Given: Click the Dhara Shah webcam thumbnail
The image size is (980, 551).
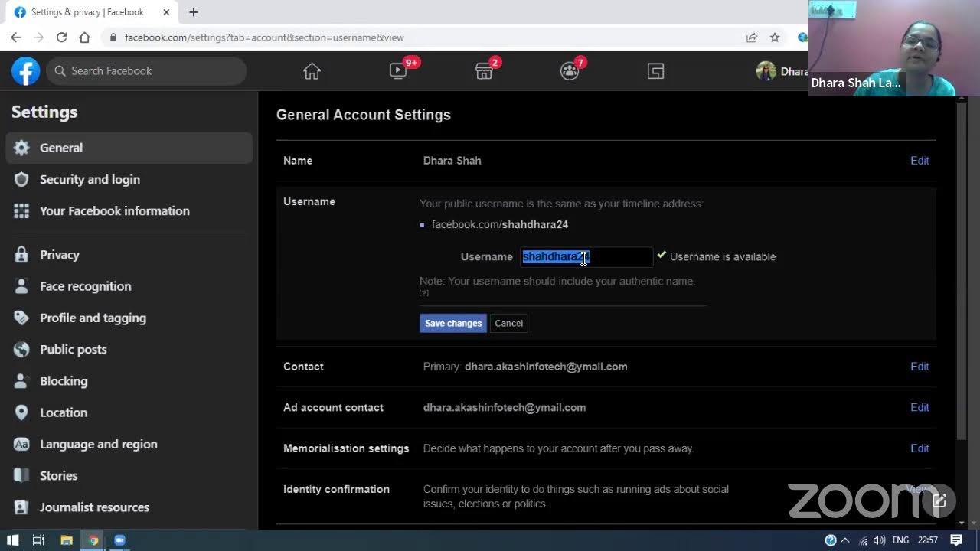Looking at the screenshot, I should [x=894, y=48].
